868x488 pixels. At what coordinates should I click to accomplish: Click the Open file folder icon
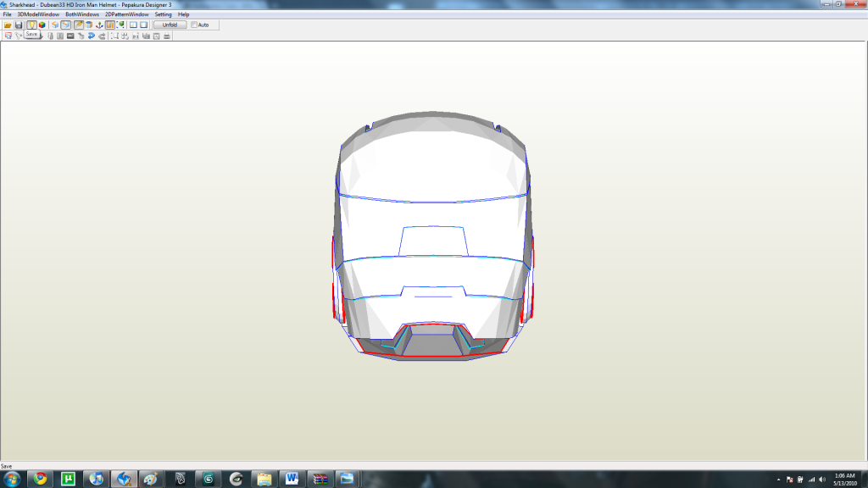click(x=8, y=25)
